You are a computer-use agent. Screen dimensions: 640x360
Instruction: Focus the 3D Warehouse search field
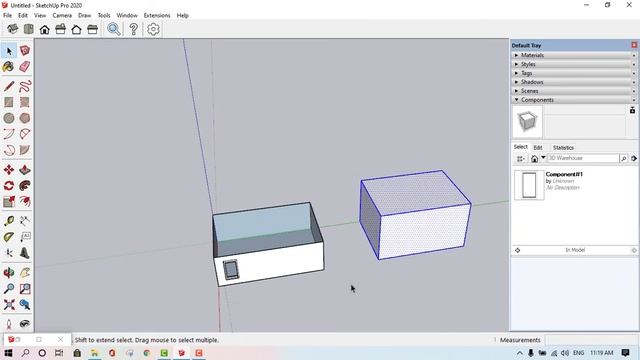(583, 158)
